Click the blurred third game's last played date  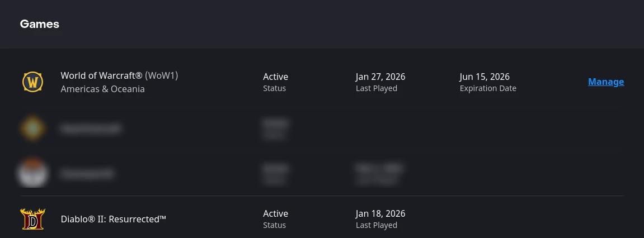pyautogui.click(x=379, y=168)
